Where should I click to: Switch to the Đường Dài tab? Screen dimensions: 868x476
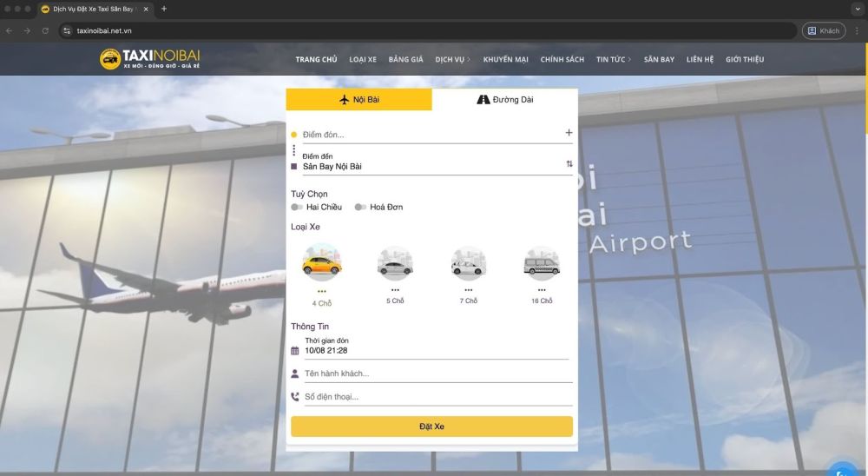505,100
